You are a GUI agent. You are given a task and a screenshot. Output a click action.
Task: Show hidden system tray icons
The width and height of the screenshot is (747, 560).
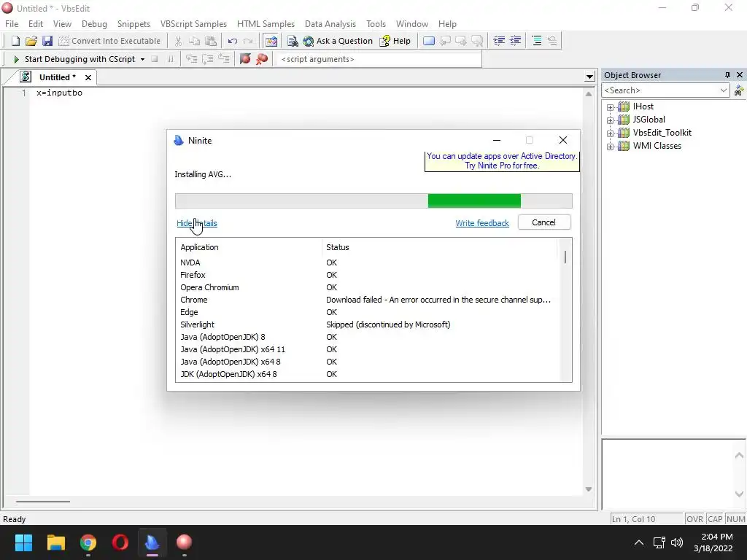tap(639, 542)
